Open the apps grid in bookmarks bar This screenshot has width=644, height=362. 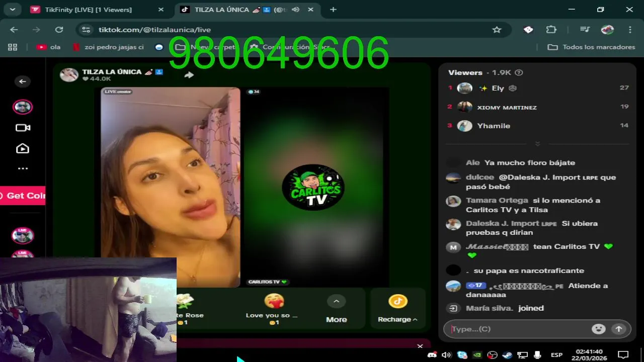(x=13, y=47)
